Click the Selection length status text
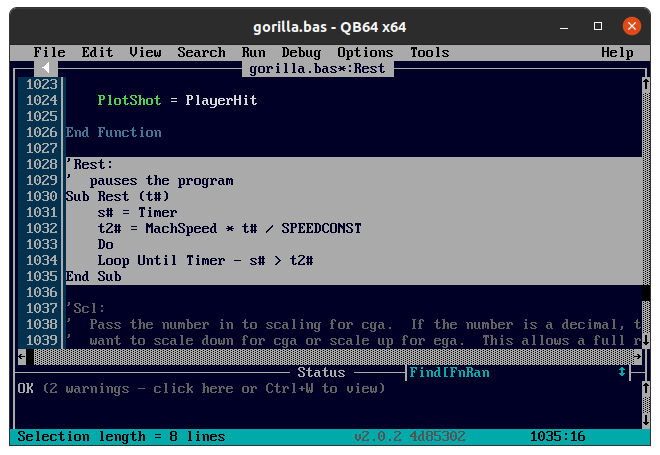This screenshot has width=660, height=455. 121,436
